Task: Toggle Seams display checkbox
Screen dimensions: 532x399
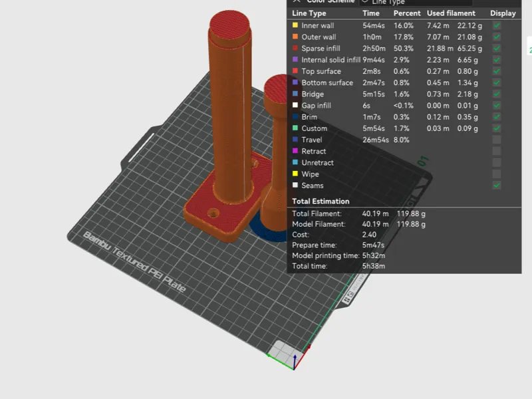Action: (496, 186)
